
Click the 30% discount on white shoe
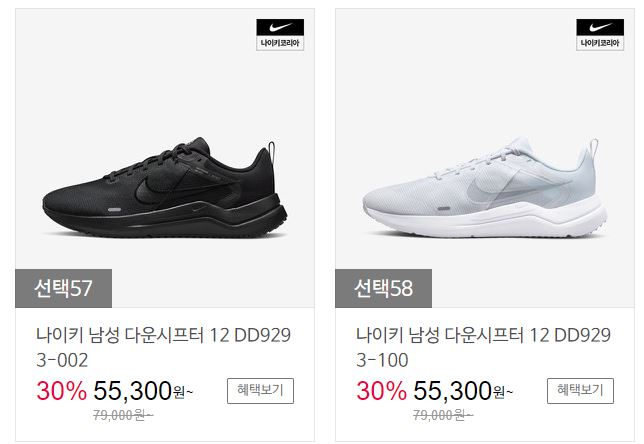click(x=382, y=391)
